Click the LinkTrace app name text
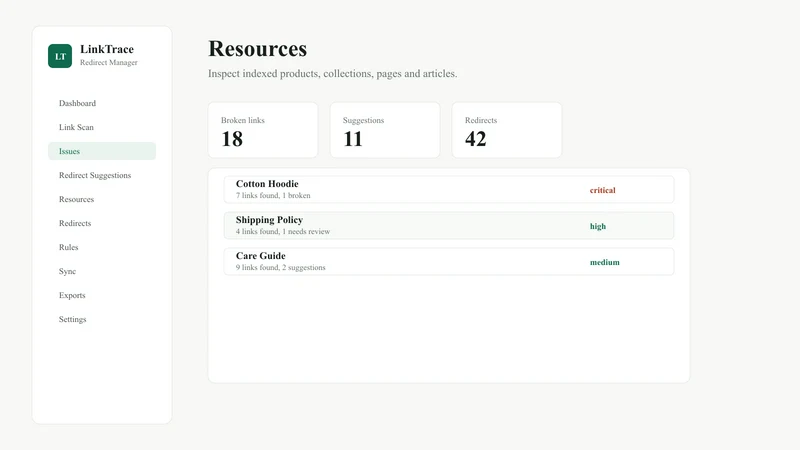 point(107,49)
